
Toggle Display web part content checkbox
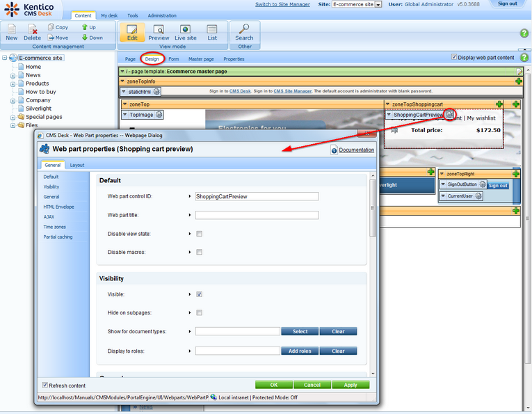tap(454, 57)
